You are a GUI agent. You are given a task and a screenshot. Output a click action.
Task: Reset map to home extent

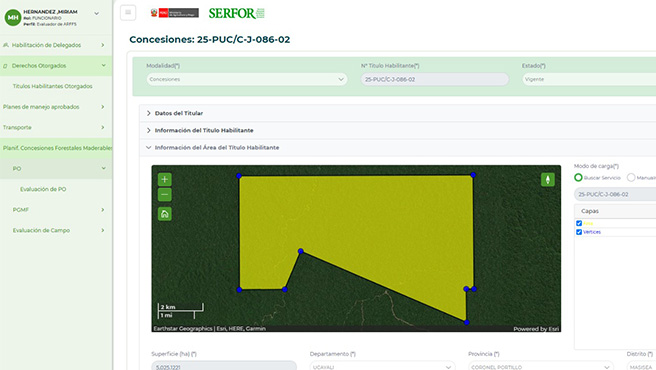click(164, 214)
